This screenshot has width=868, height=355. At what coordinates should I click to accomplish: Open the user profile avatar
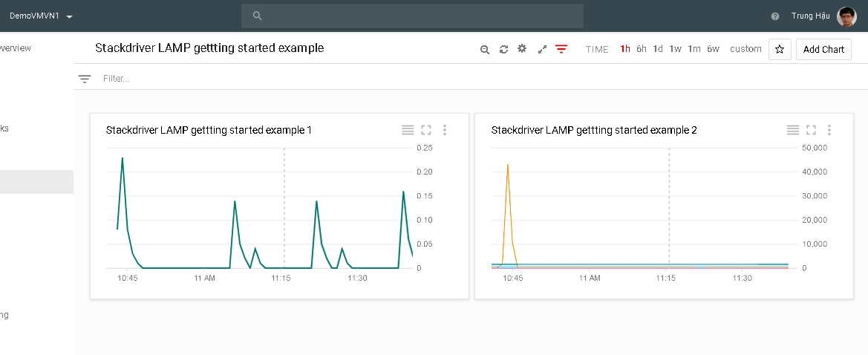pos(846,16)
